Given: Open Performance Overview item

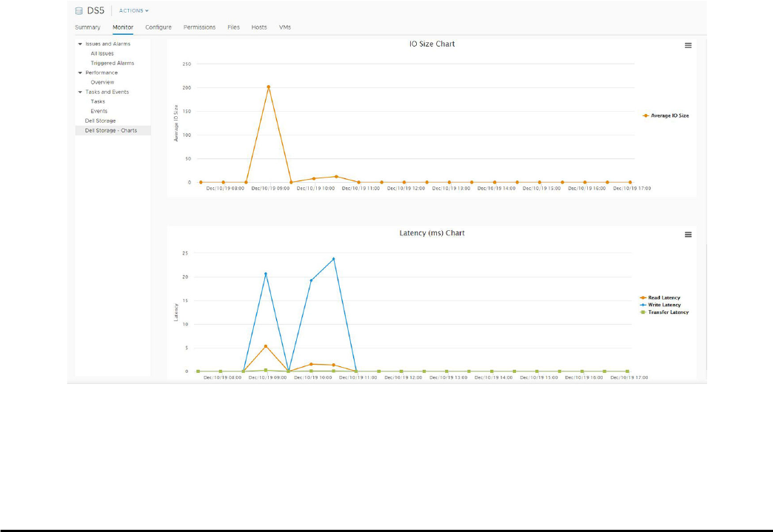Looking at the screenshot, I should (102, 82).
